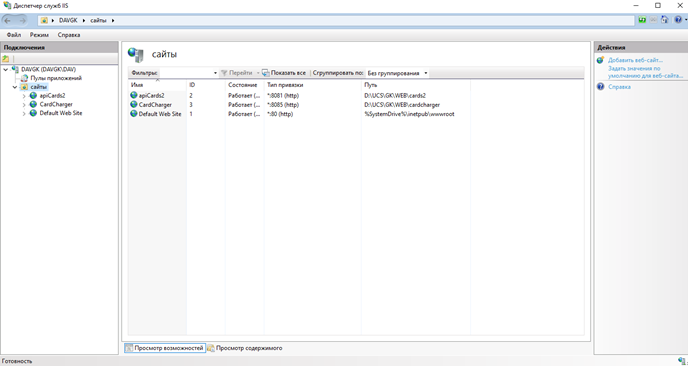Click Default Web Site globe icon in list

tap(134, 114)
